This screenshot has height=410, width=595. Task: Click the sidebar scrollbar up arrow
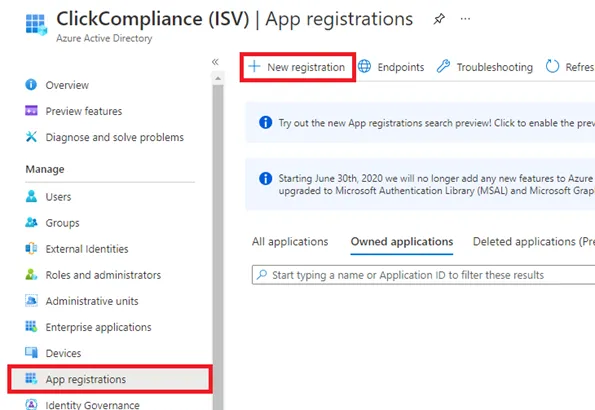[x=218, y=79]
